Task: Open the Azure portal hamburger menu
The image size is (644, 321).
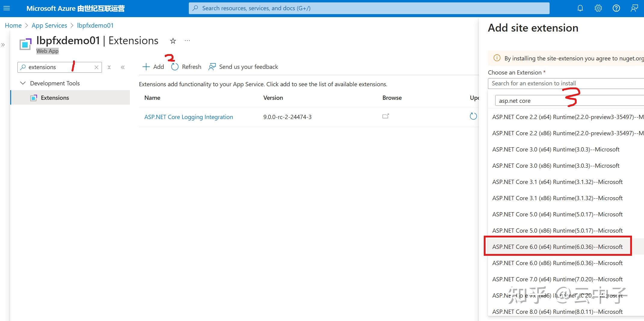Action: tap(6, 8)
